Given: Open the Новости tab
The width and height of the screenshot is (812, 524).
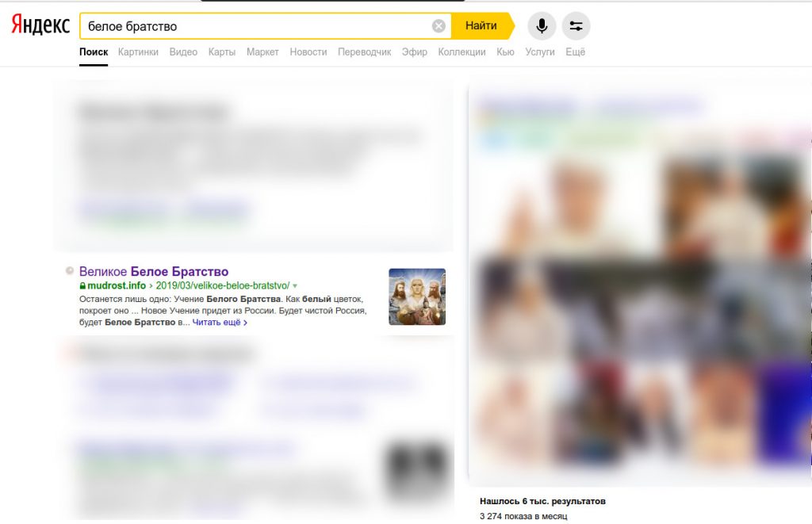Looking at the screenshot, I should click(308, 52).
